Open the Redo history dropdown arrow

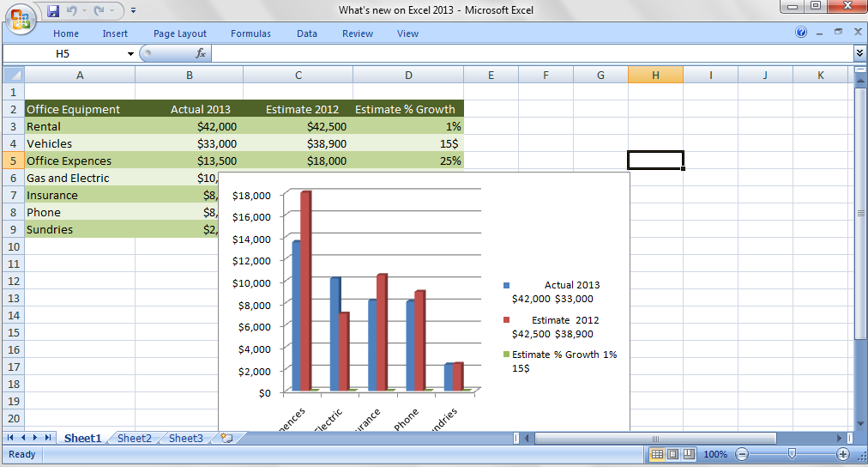[x=112, y=10]
